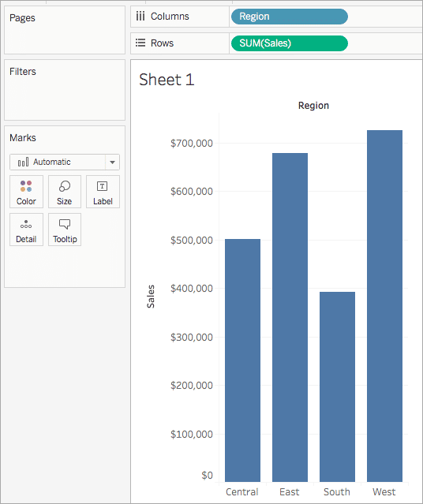Screen dimensions: 423x504
Task: Open the Color marks card
Action: tap(26, 192)
